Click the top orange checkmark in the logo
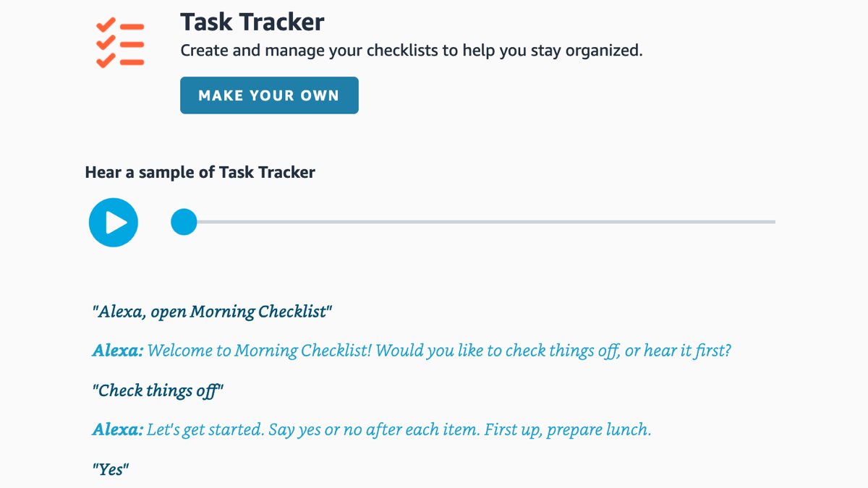 [x=106, y=25]
